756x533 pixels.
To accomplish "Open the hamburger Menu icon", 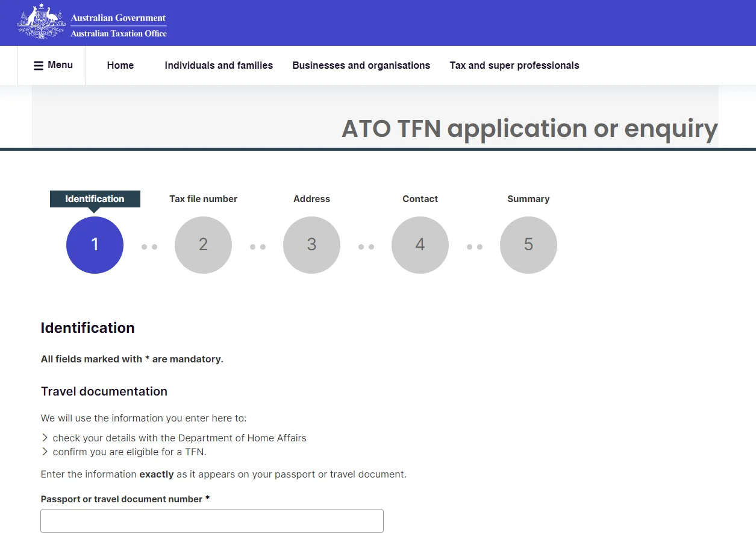I will pos(39,66).
